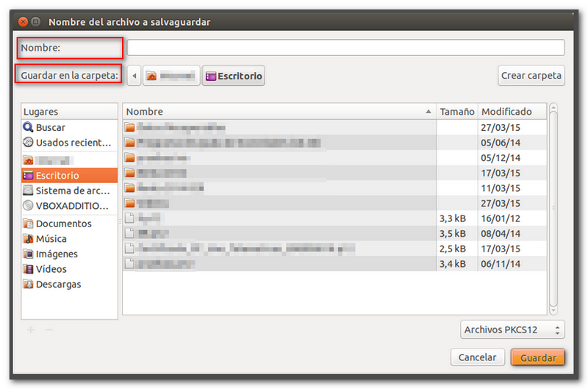This screenshot has width=588, height=389.
Task: Open Imágenes folder in sidebar
Action: [x=29, y=254]
